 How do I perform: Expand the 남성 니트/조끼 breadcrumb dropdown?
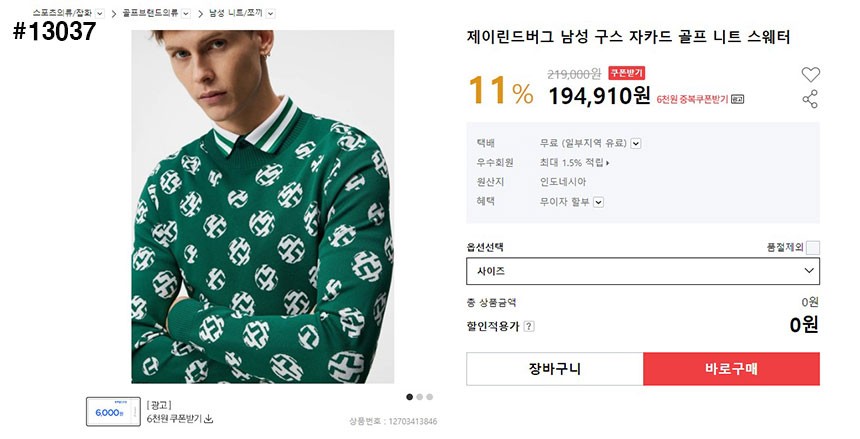click(x=271, y=13)
